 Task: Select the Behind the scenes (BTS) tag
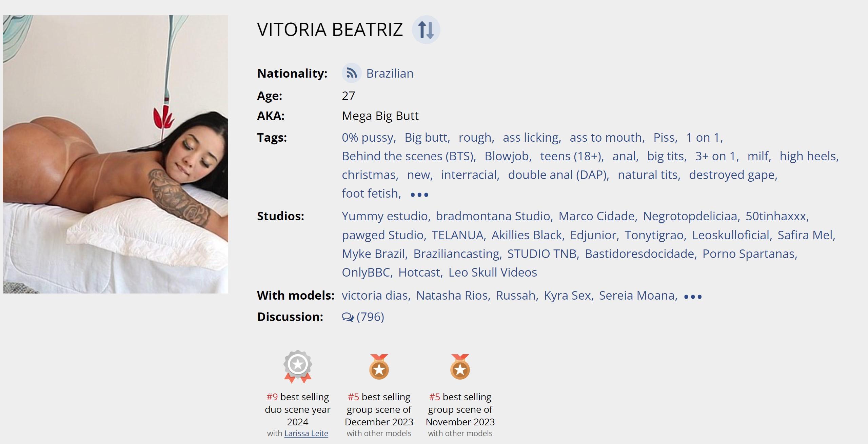coord(408,156)
